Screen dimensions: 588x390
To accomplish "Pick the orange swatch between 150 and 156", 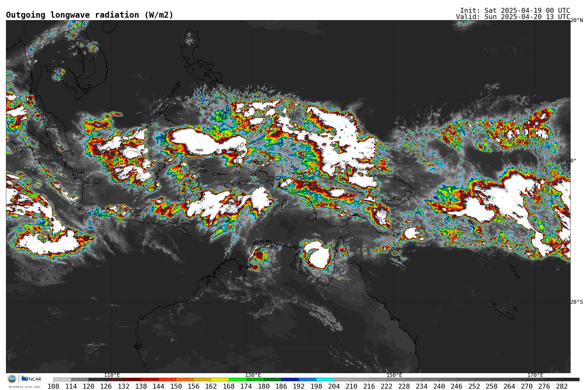I will (185, 379).
